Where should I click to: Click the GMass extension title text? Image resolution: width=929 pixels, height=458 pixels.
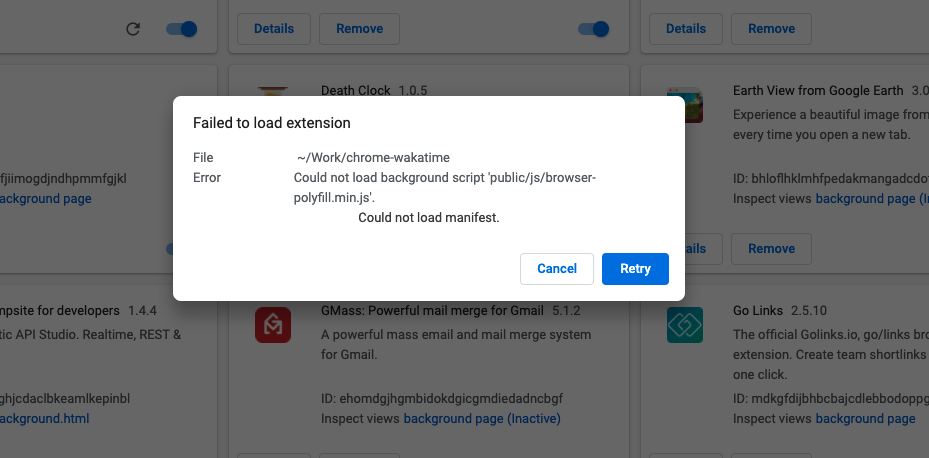[x=433, y=310]
